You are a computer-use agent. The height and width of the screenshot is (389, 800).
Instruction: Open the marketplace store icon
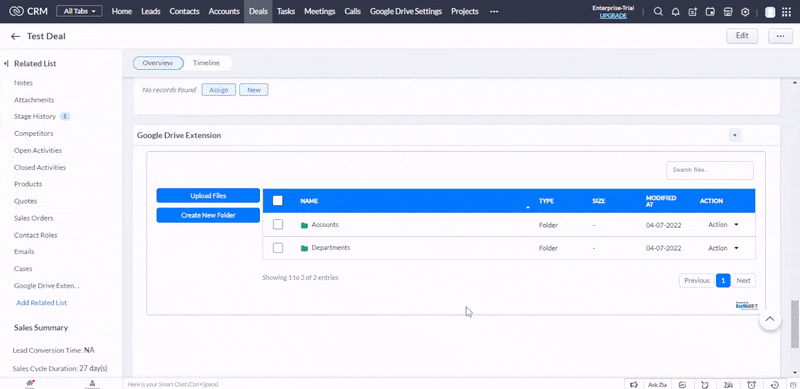tap(728, 12)
